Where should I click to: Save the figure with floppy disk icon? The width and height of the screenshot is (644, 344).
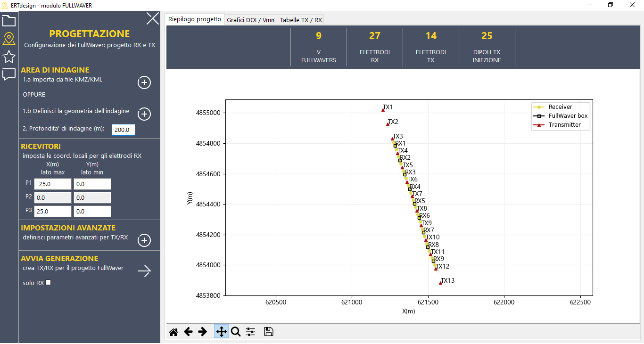(269, 332)
